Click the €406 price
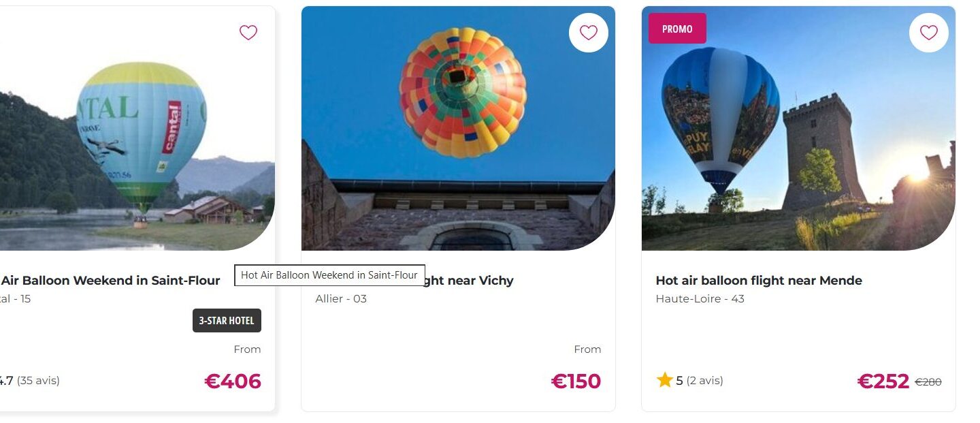 (232, 381)
